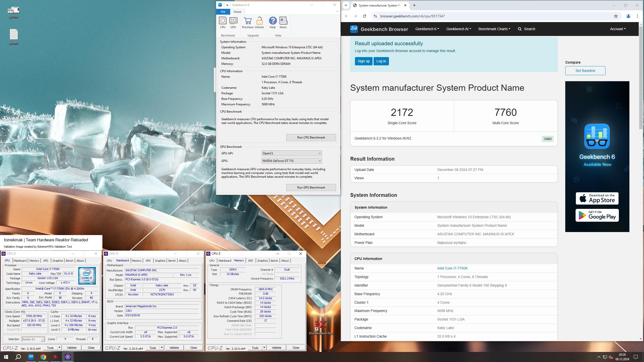Open the gb5mc text document on desktop

click(14, 37)
